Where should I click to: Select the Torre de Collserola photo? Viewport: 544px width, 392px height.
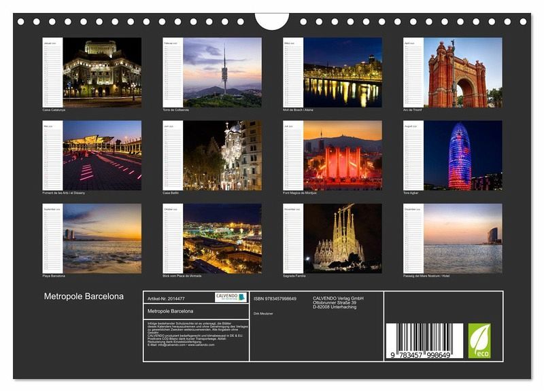click(222, 72)
